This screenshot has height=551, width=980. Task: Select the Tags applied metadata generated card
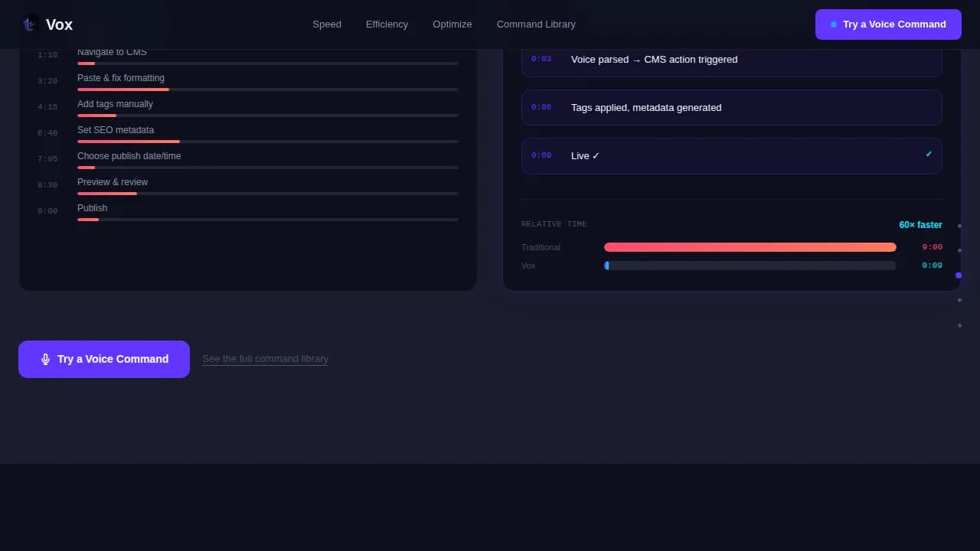(x=731, y=107)
